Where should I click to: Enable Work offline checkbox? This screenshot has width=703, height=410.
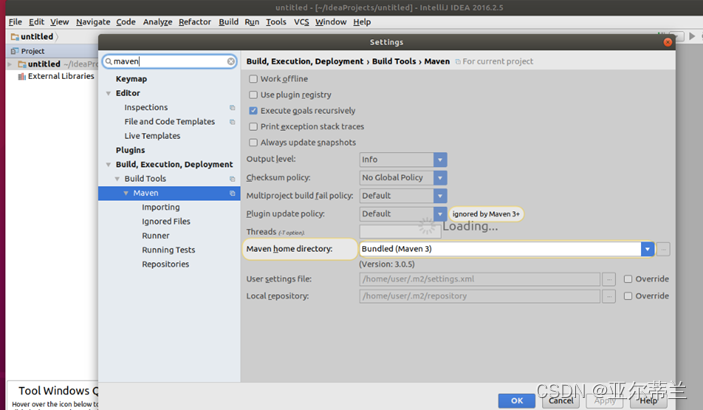click(x=253, y=79)
